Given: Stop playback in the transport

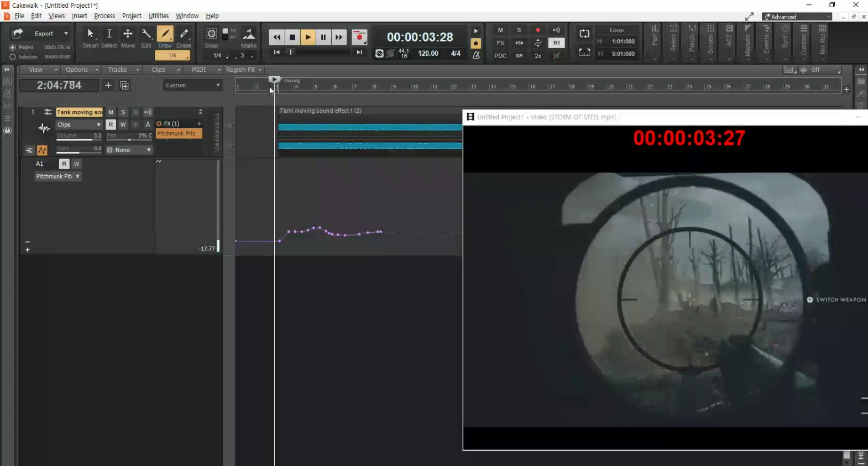Looking at the screenshot, I should pos(292,37).
